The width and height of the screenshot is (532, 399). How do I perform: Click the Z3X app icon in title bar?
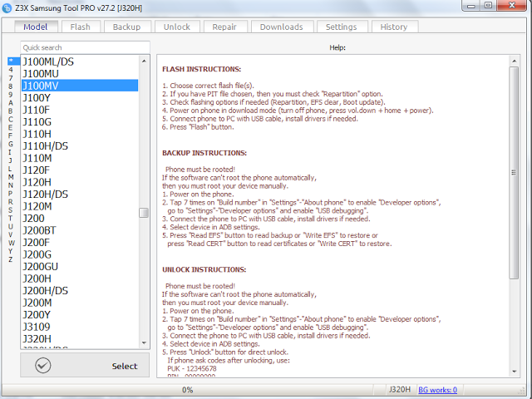coord(7,7)
